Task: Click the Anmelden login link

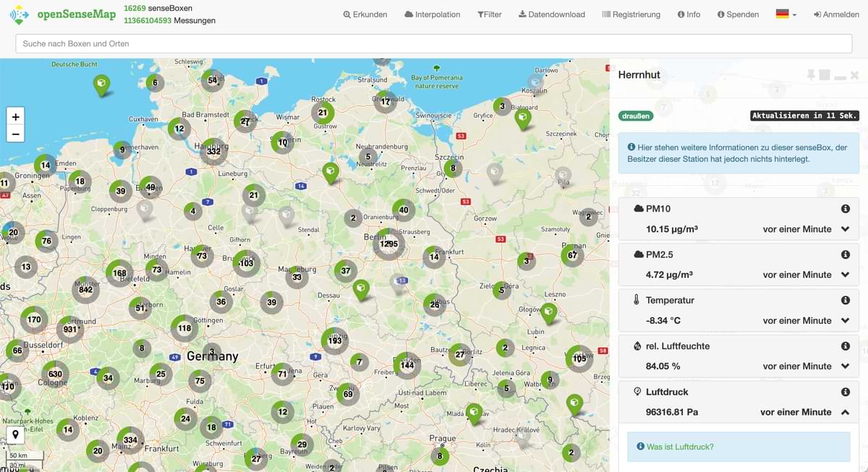Action: [836, 14]
